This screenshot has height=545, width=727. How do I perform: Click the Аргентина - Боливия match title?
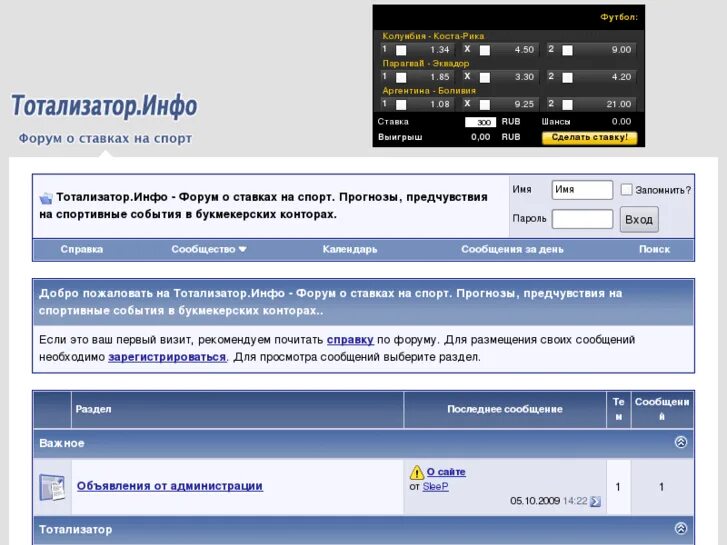pos(429,91)
